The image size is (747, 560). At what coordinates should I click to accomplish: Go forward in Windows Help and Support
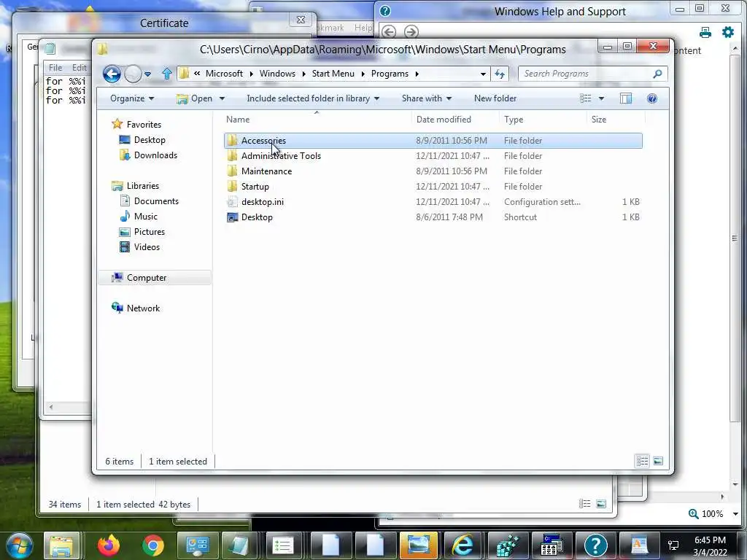point(411,32)
